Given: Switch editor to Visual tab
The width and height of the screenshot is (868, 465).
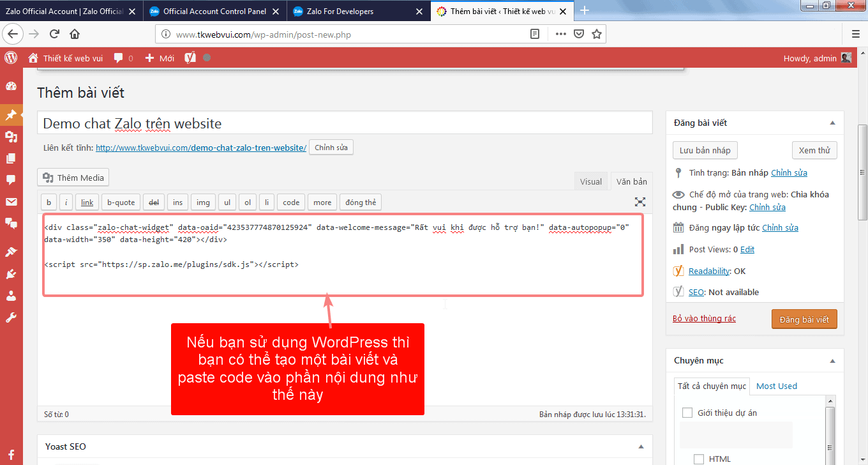Looking at the screenshot, I should pos(591,181).
